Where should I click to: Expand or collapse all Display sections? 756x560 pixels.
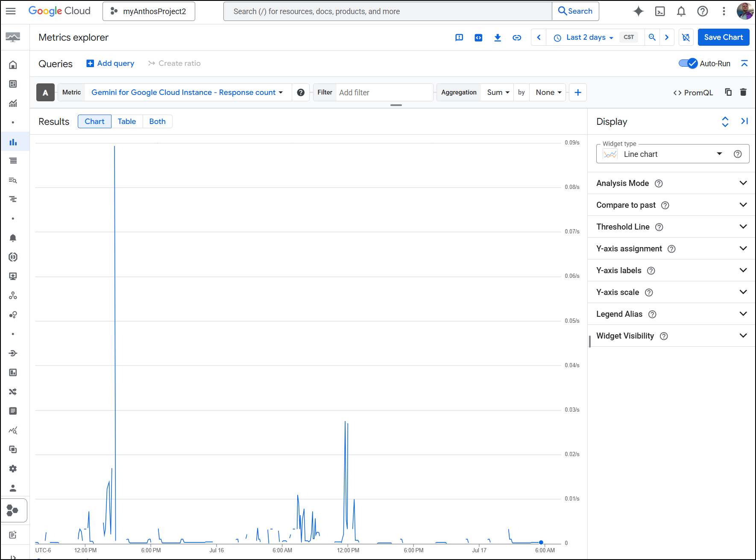[x=725, y=122]
